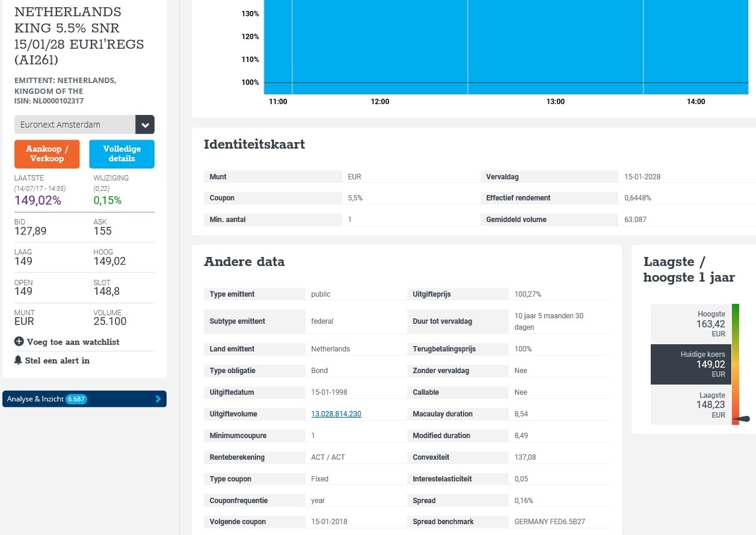Image resolution: width=756 pixels, height=535 pixels.
Task: Click the Laagste 148,23 EUR block
Action: click(690, 405)
